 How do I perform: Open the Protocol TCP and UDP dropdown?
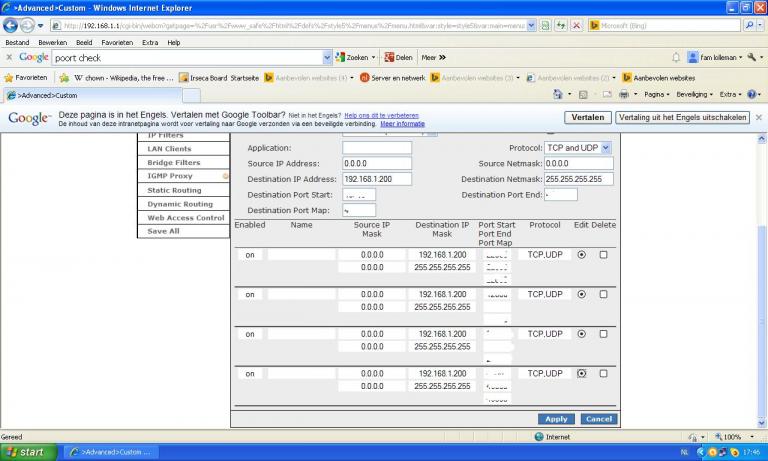pos(578,147)
